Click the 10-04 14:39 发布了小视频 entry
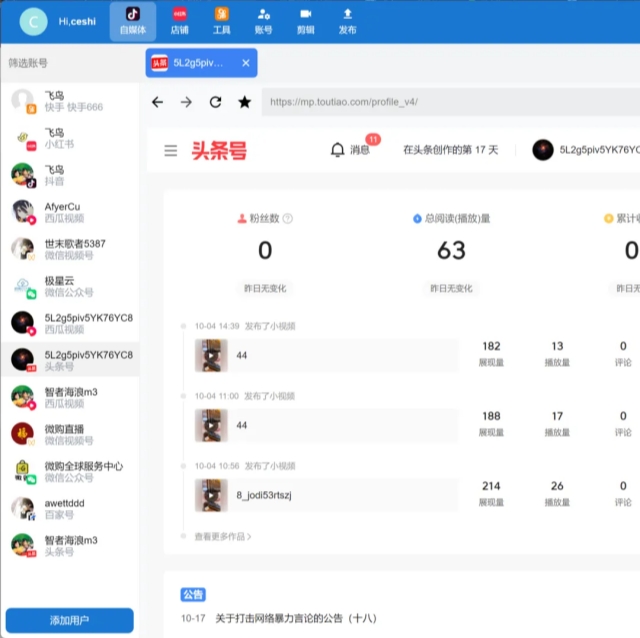 [245, 326]
